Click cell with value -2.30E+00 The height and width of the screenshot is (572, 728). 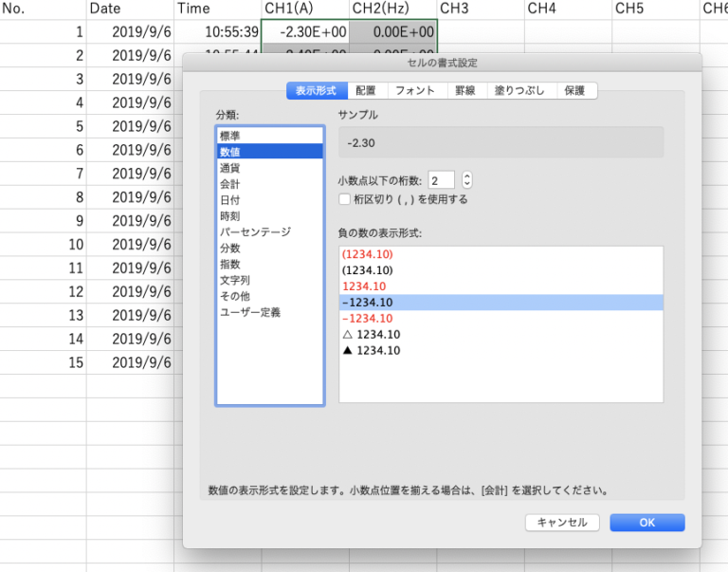pyautogui.click(x=305, y=31)
